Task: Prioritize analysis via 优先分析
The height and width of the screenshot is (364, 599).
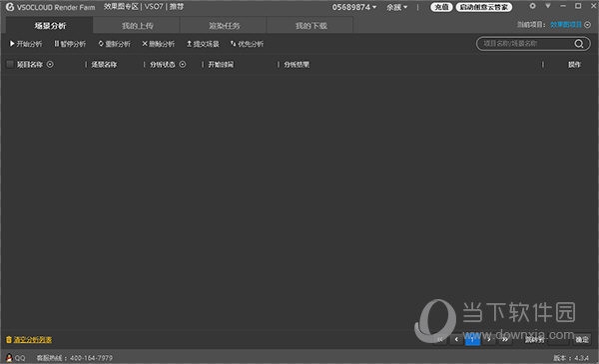Action: pyautogui.click(x=247, y=44)
